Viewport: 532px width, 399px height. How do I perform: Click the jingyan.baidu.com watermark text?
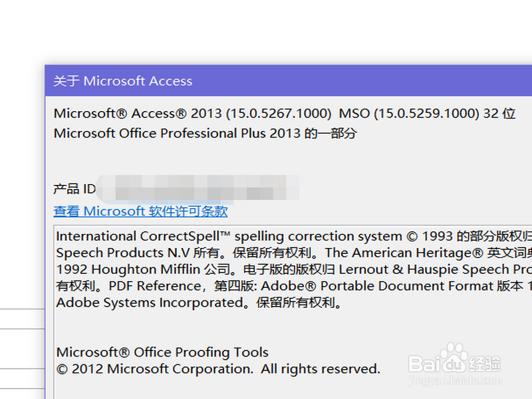[455, 382]
